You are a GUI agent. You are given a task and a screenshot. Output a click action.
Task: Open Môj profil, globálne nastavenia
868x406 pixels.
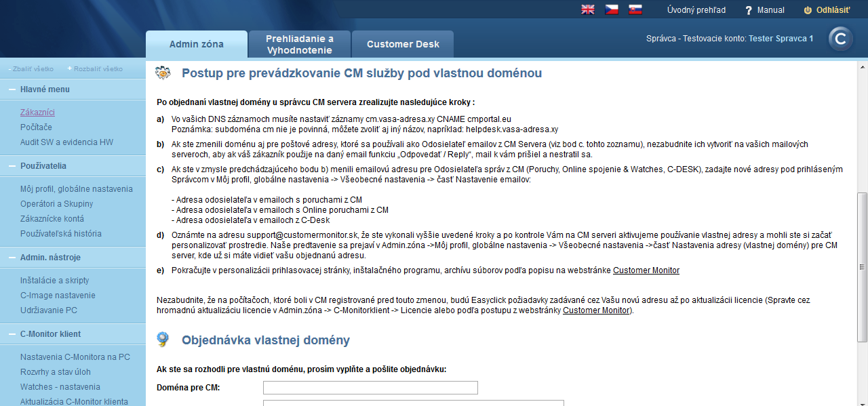tap(77, 189)
